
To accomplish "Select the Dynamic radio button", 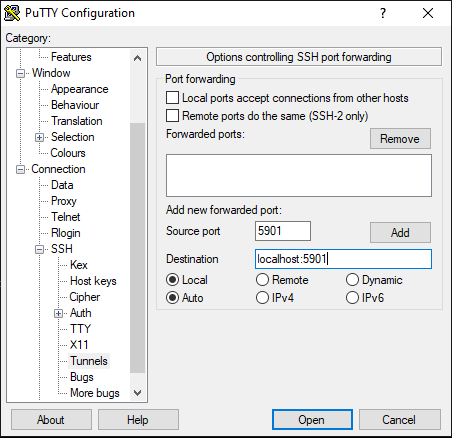I will click(352, 280).
